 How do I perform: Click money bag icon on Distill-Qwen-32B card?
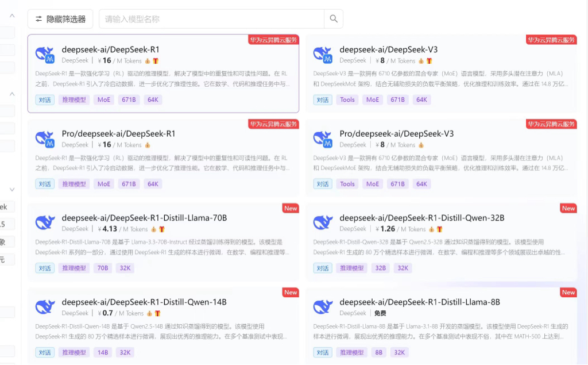coord(431,229)
